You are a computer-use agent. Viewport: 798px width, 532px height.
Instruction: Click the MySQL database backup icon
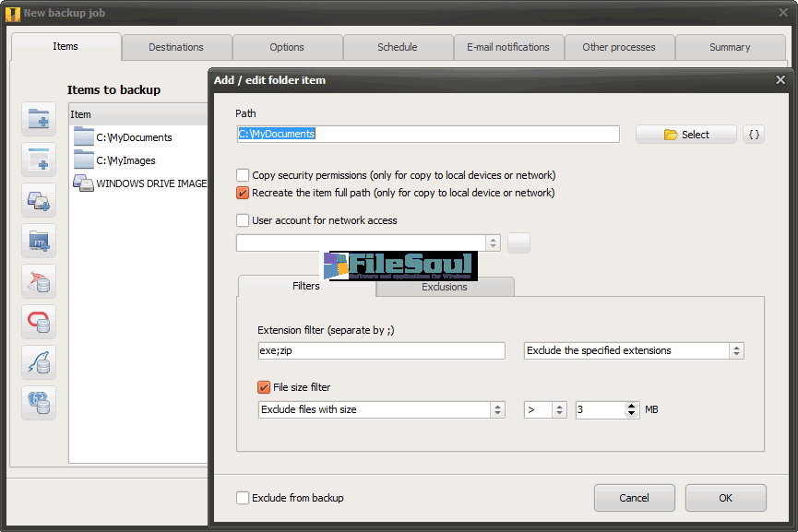[39, 362]
